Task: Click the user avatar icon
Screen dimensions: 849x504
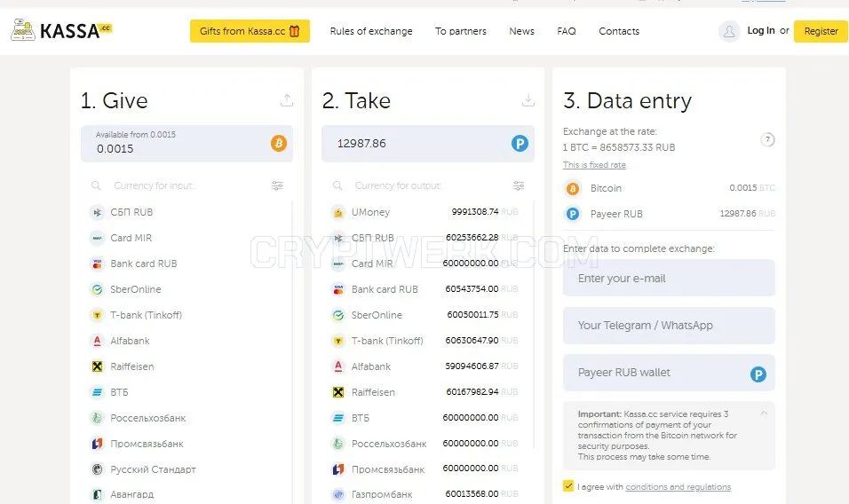Action: pyautogui.click(x=729, y=31)
